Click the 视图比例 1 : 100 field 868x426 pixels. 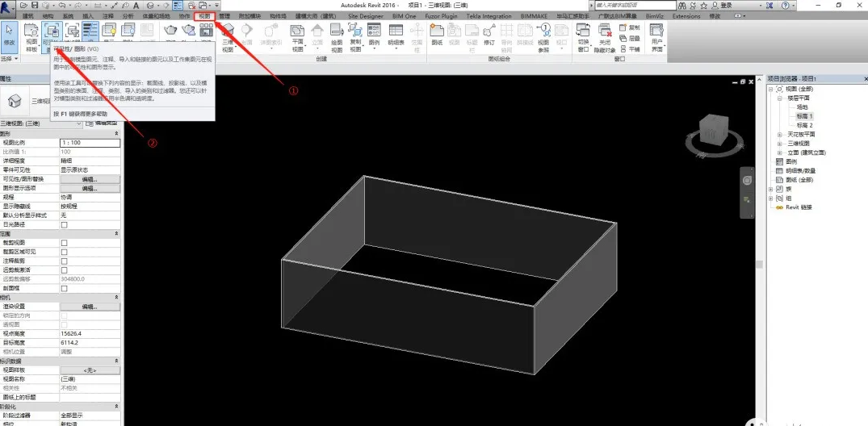pos(90,143)
